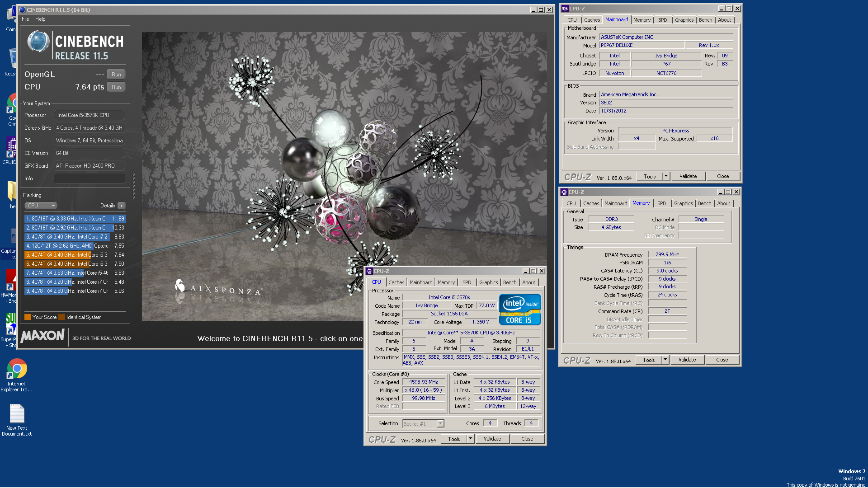This screenshot has height=488, width=868.
Task: Open the Help menu in Cinebench
Action: pyautogui.click(x=40, y=19)
